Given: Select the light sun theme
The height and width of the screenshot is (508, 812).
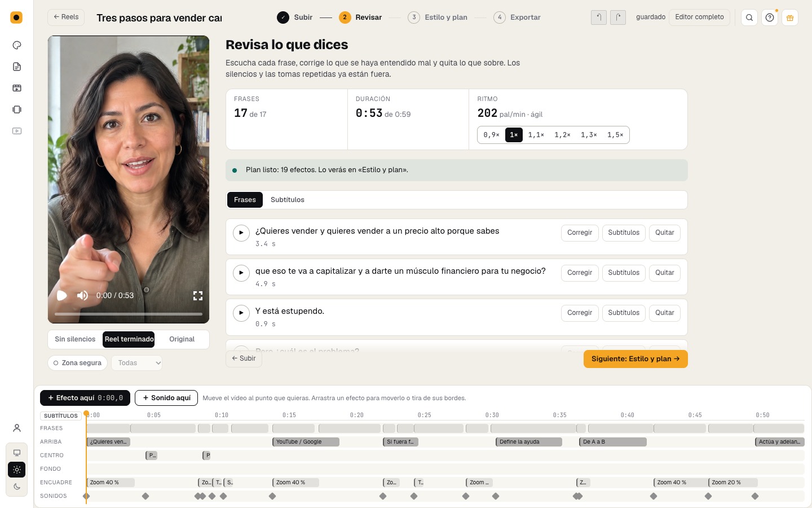Looking at the screenshot, I should point(17,470).
